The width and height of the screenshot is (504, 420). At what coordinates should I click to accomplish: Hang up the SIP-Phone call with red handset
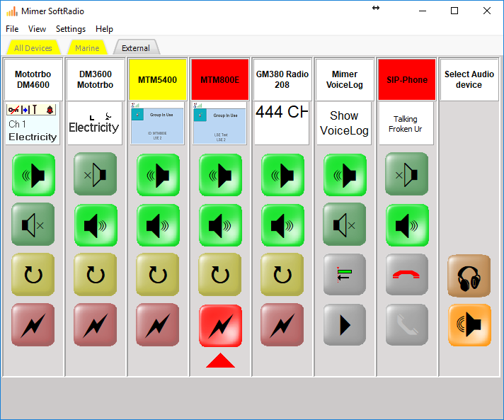406,275
